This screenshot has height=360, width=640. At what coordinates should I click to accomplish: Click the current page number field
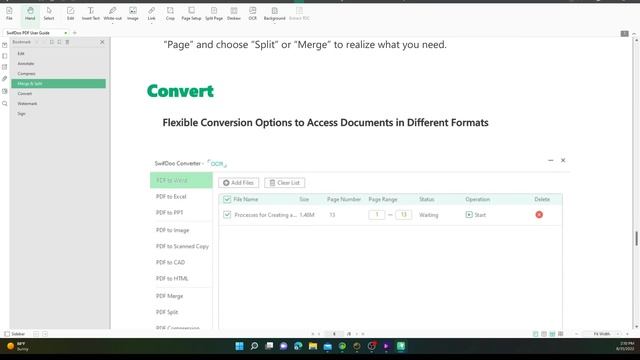pyautogui.click(x=334, y=334)
